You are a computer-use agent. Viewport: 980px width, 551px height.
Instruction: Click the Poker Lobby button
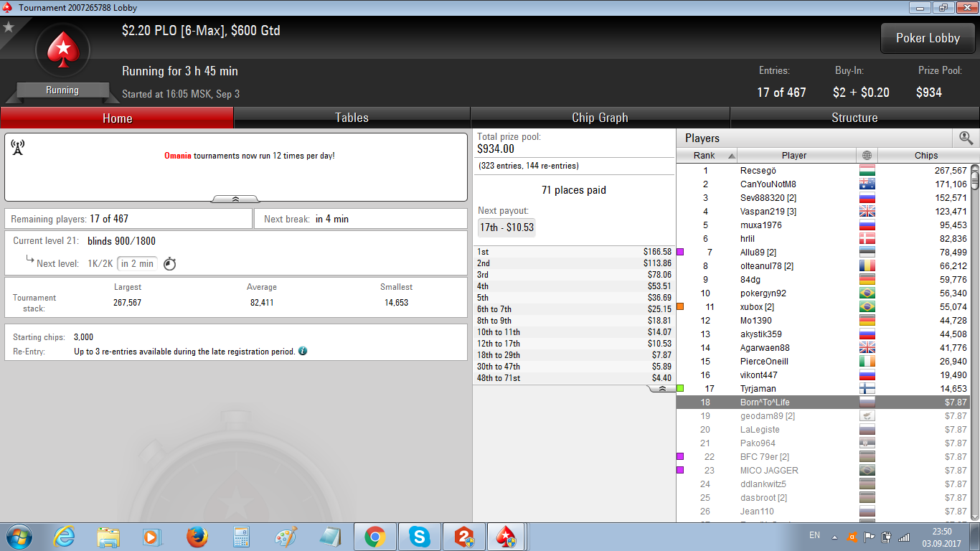click(x=928, y=39)
